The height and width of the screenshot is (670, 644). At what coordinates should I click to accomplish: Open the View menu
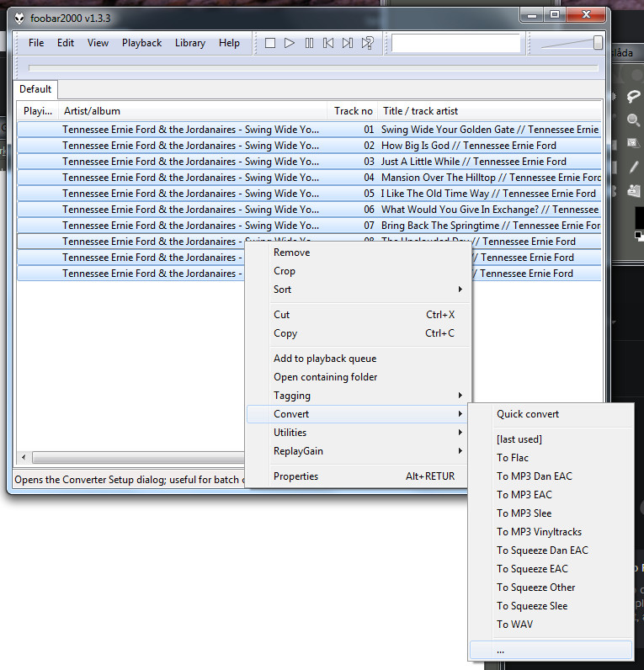point(98,43)
